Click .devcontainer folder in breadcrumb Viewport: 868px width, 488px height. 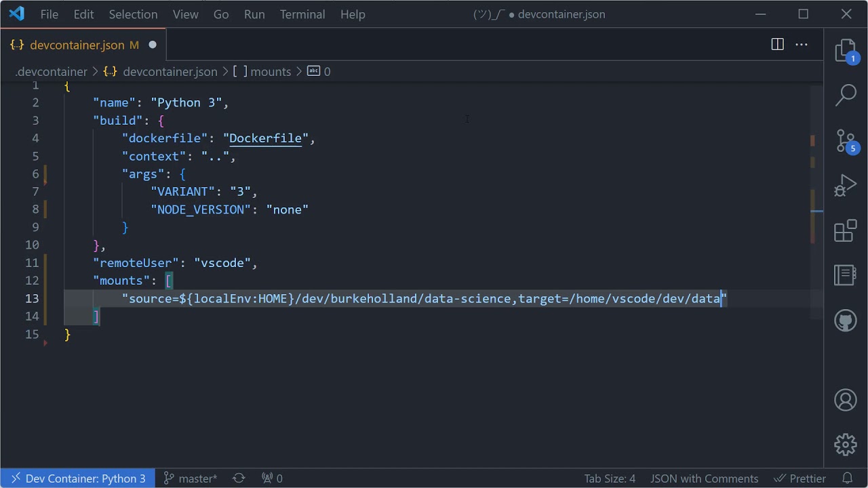52,71
